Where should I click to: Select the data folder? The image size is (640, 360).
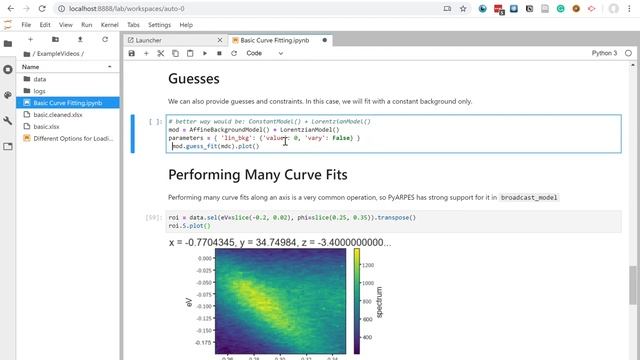[68, 79]
